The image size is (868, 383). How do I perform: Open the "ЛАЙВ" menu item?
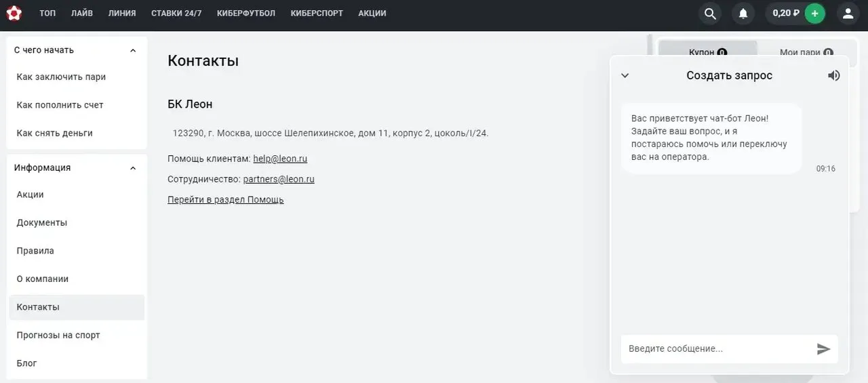82,14
